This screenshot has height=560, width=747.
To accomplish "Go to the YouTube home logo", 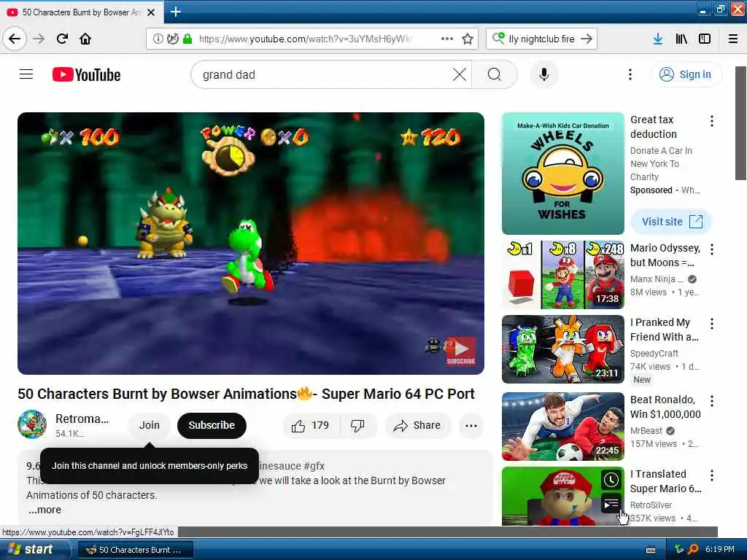I will coord(86,75).
